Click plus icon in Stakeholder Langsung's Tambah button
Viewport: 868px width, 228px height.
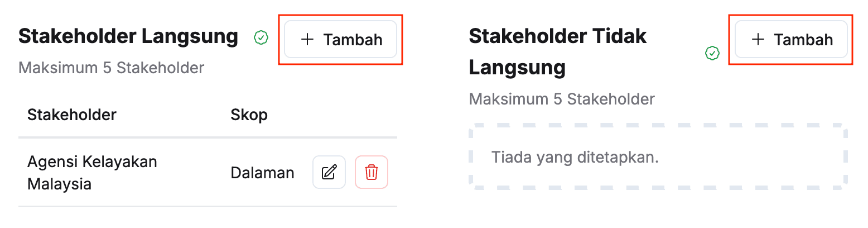tap(307, 40)
